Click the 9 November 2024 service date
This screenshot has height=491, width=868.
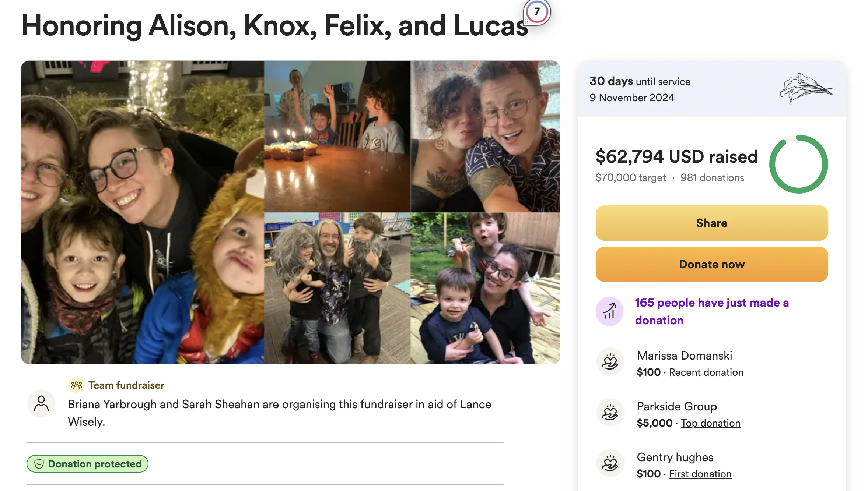[x=631, y=98]
